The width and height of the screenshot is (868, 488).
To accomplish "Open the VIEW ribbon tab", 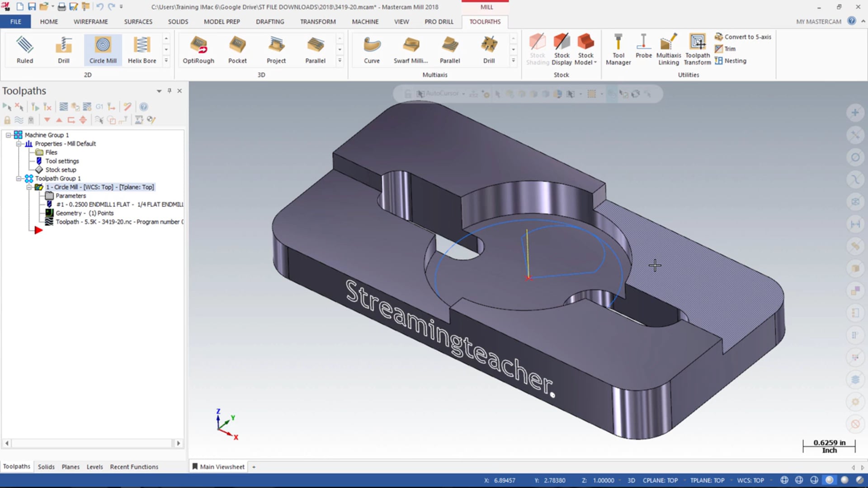I will pyautogui.click(x=401, y=21).
